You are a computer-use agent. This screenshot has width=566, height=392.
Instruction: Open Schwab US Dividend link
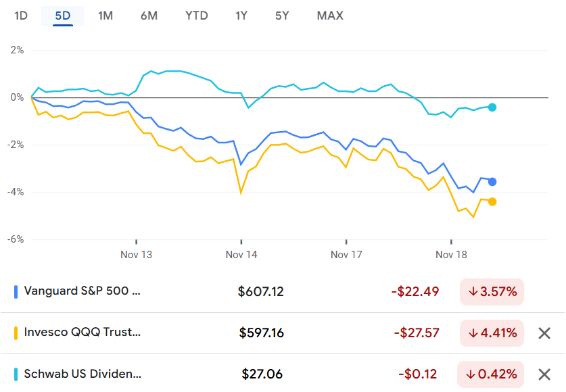pyautogui.click(x=82, y=374)
